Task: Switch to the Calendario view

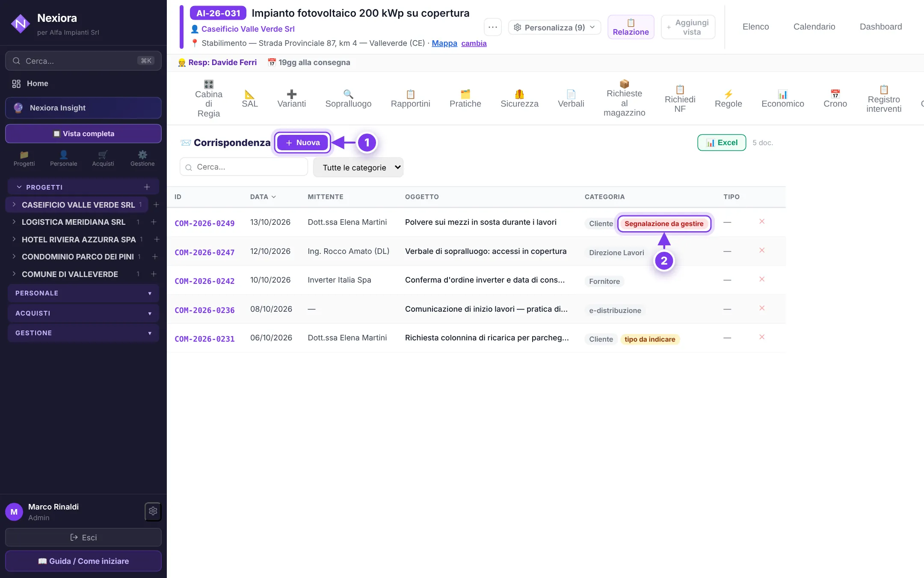Action: click(814, 27)
